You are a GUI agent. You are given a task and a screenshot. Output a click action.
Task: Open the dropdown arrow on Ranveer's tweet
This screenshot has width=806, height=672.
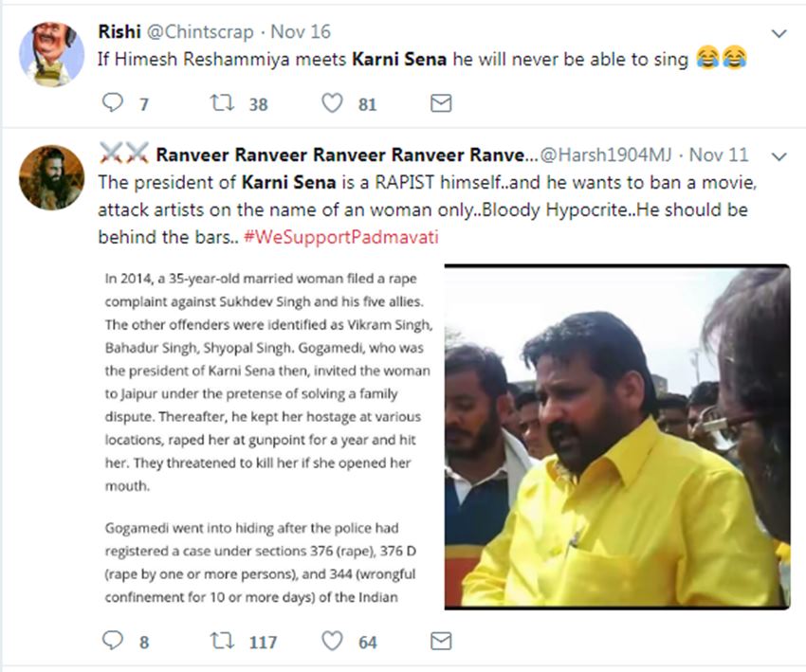(779, 155)
